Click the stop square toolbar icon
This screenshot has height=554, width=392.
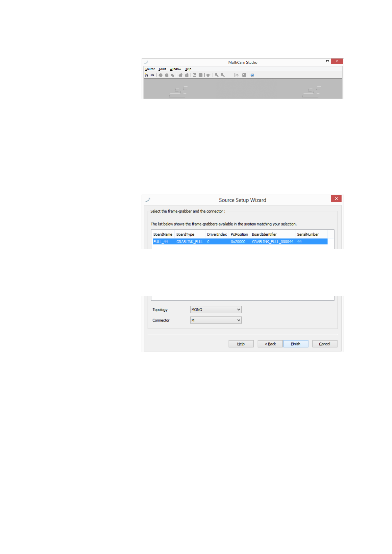(x=201, y=75)
